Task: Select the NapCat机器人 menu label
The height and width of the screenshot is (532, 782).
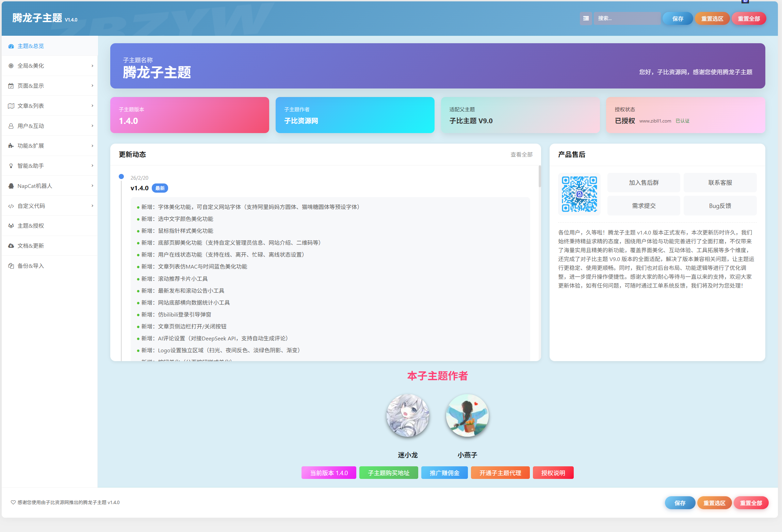Action: (35, 186)
